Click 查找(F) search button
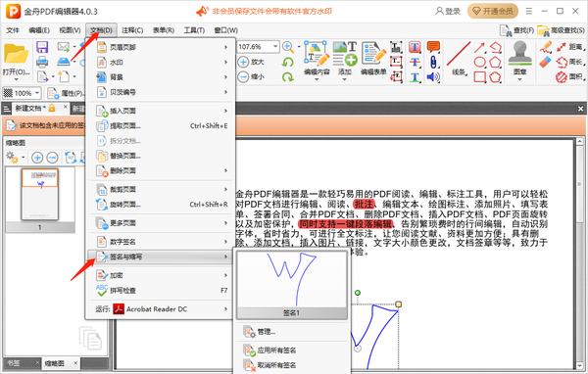The image size is (588, 374). coord(516,30)
